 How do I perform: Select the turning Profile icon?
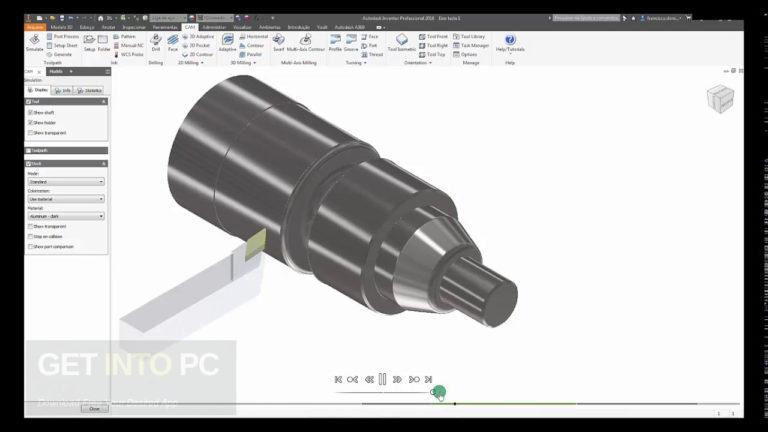(336, 40)
